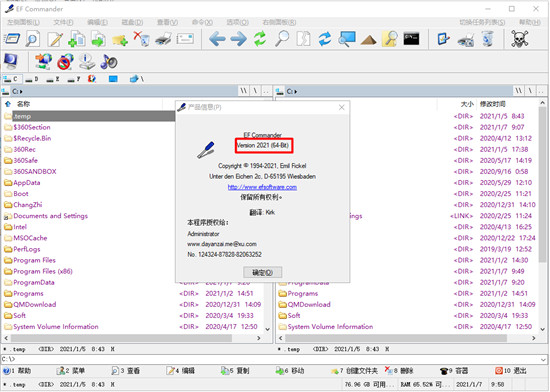Select 'System Volume Information' in right panel
Viewport: 550px width, 392px height.
(x=330, y=327)
